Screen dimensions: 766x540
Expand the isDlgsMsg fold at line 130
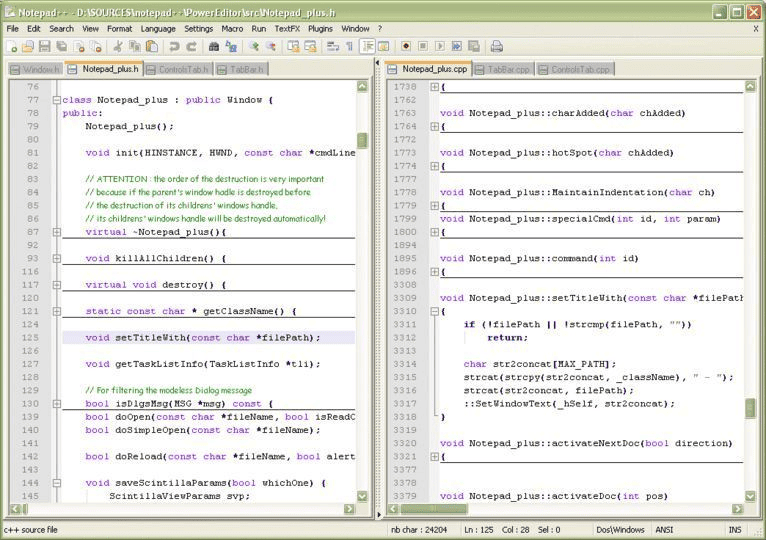click(57, 404)
